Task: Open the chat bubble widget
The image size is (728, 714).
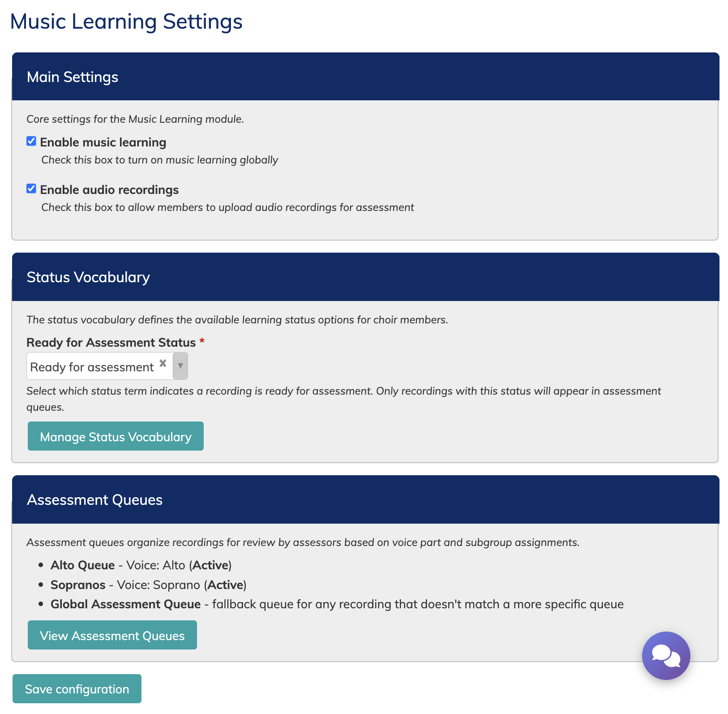Action: [666, 655]
